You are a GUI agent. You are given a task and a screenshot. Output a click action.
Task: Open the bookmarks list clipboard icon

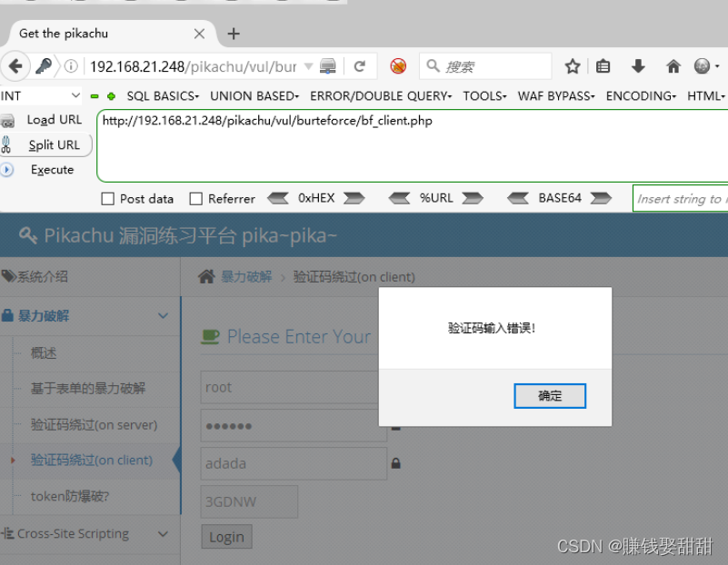click(x=603, y=66)
